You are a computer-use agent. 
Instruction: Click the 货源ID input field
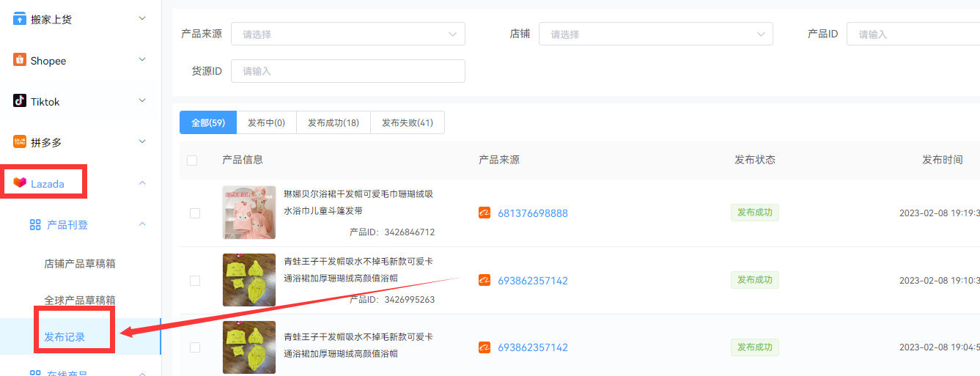[348, 71]
